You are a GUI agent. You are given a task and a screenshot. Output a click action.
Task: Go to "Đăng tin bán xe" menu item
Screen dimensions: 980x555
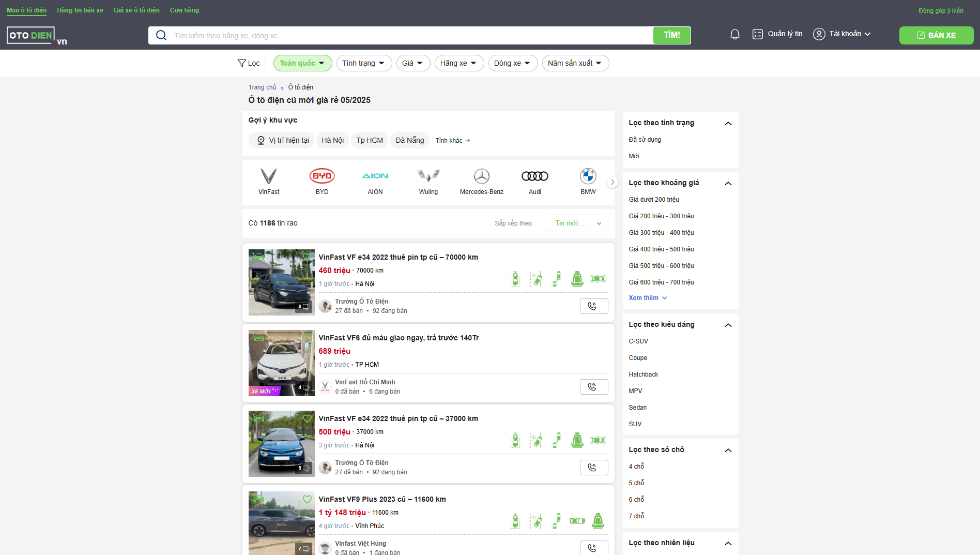(x=80, y=10)
